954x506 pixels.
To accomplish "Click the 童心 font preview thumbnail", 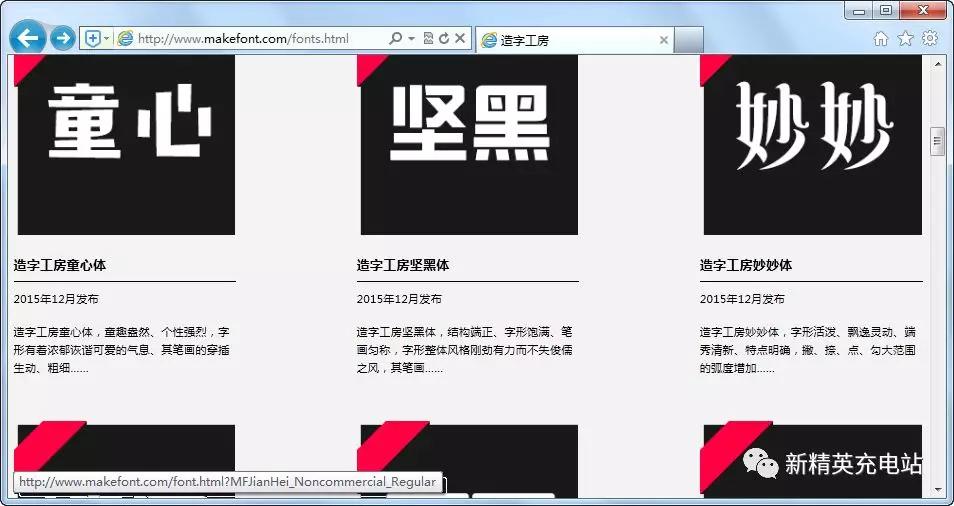I will (126, 145).
